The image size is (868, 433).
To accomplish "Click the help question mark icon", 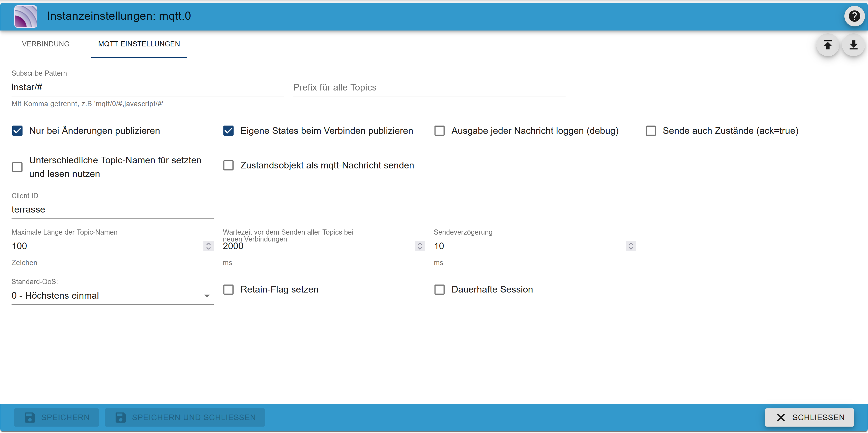I will (854, 16).
